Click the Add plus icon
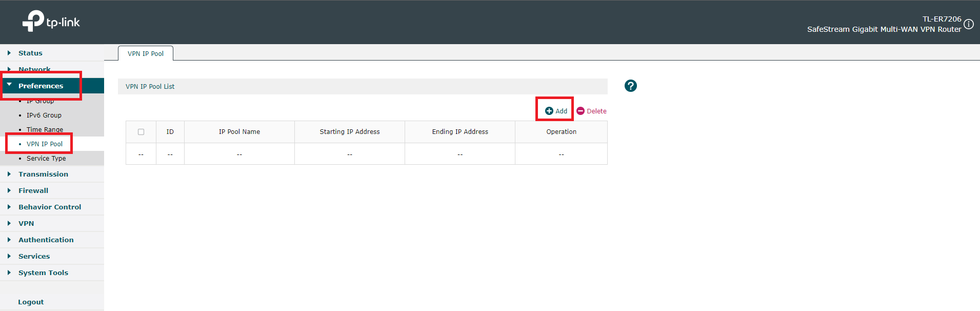This screenshot has height=311, width=980. 549,111
